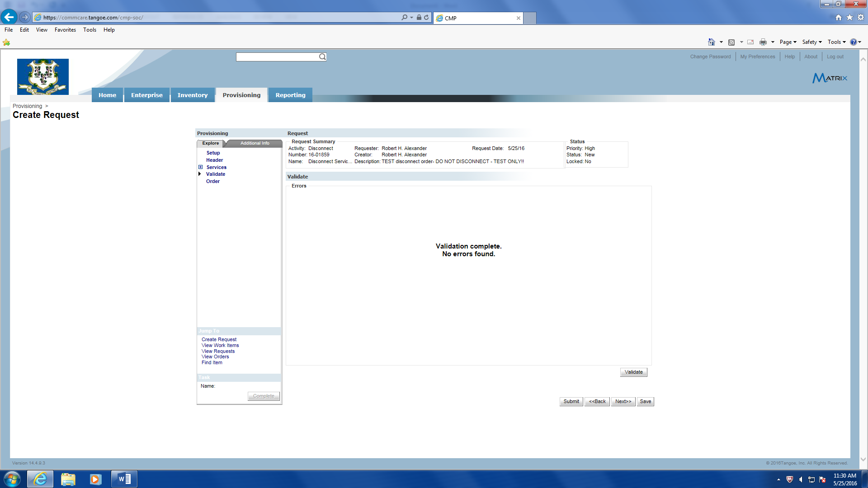Image resolution: width=868 pixels, height=488 pixels.
Task: Click inside the top search field
Action: (277, 57)
